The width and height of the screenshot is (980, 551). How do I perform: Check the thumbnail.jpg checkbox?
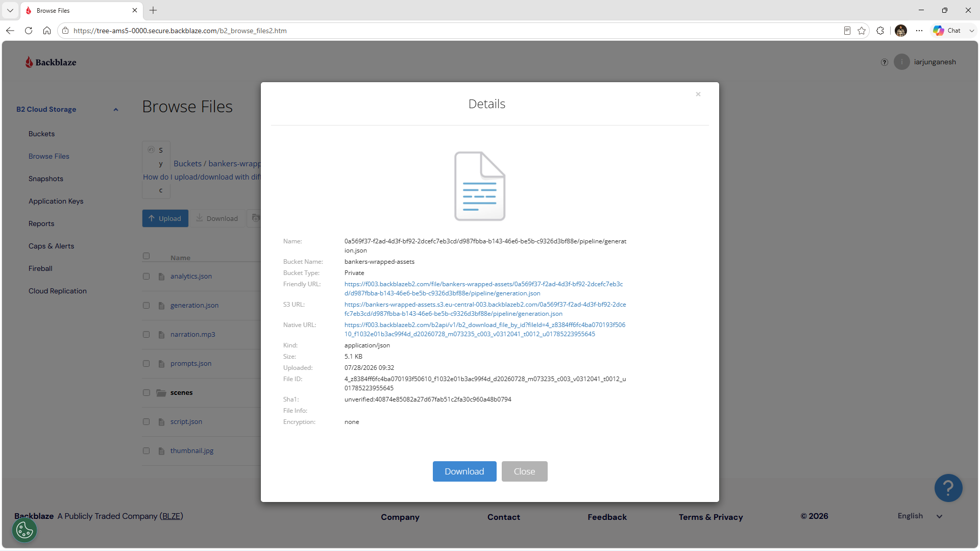(146, 451)
